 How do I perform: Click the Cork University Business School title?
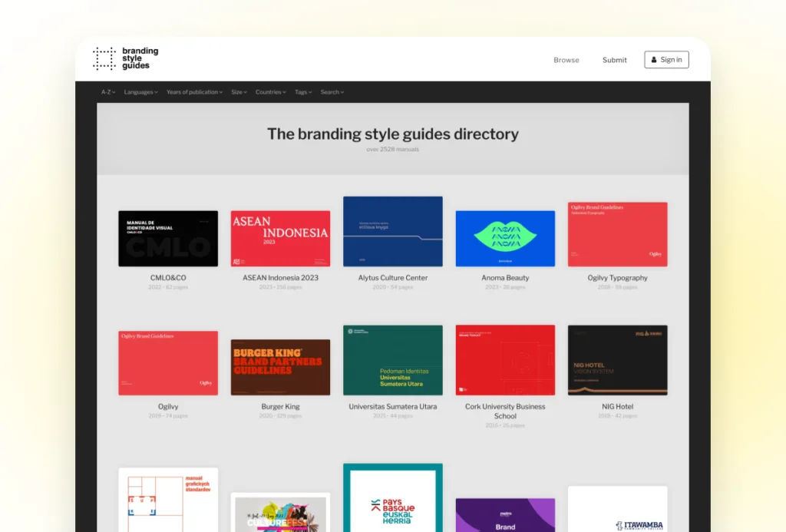(x=505, y=411)
